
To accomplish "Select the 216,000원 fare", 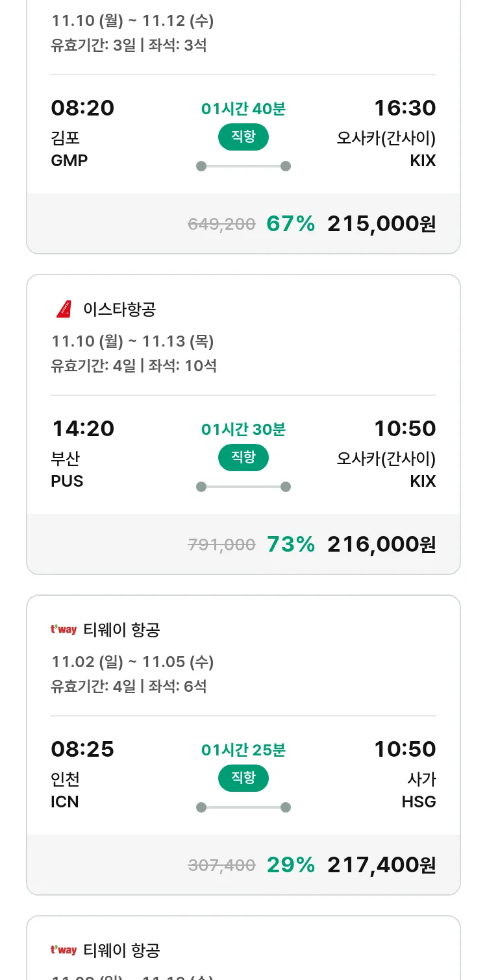I will pyautogui.click(x=381, y=545).
